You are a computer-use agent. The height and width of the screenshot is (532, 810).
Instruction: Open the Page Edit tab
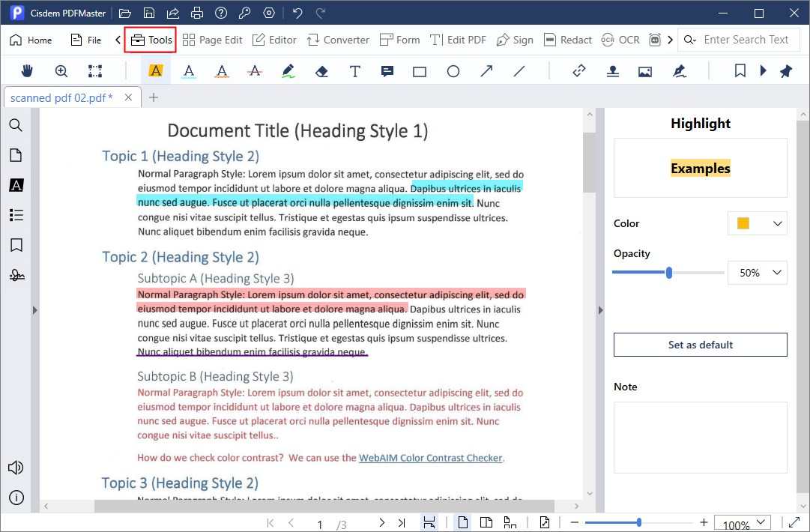pyautogui.click(x=213, y=39)
